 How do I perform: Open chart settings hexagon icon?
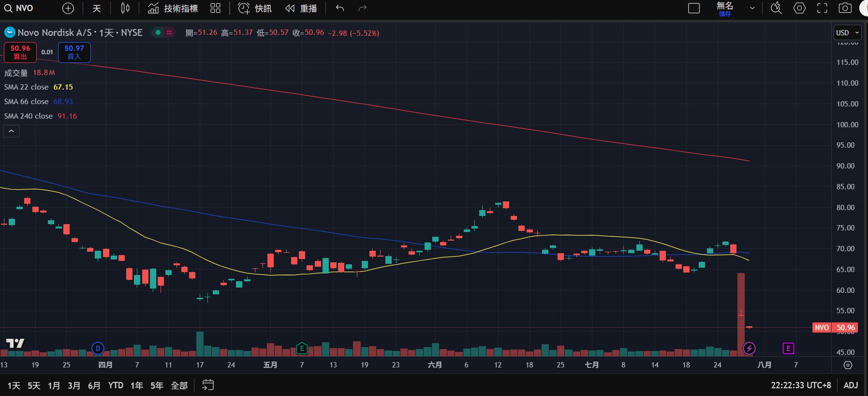(x=799, y=8)
